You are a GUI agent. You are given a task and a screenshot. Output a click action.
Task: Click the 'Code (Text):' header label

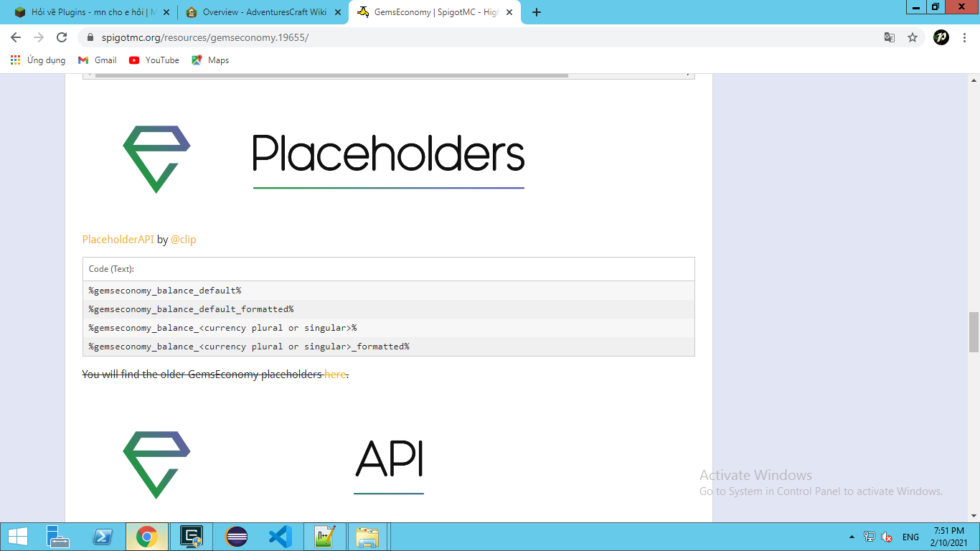click(112, 269)
